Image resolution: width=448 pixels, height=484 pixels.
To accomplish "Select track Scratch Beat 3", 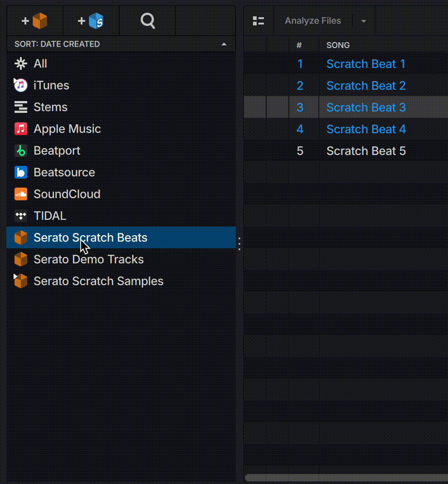I will 366,107.
